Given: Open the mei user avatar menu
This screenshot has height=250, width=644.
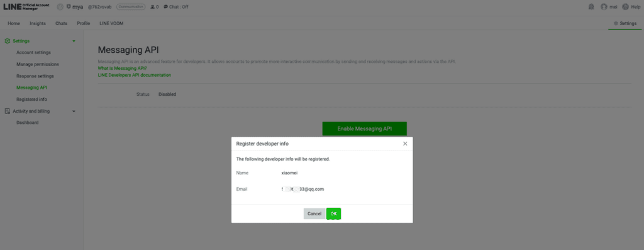Looking at the screenshot, I should [604, 6].
